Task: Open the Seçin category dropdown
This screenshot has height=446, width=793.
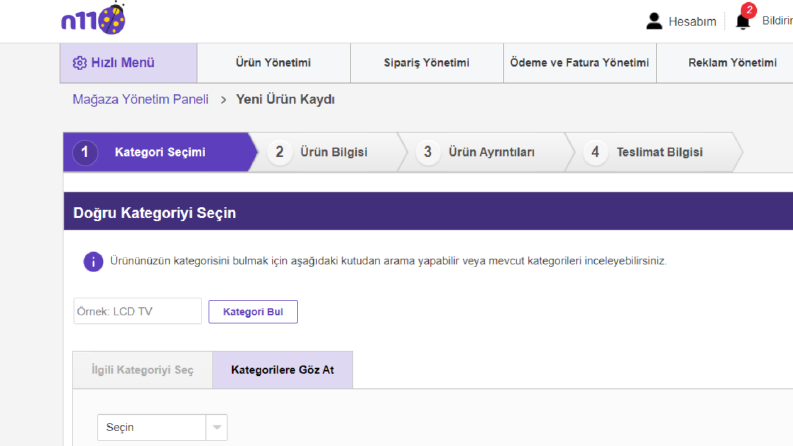Action: 162,427
